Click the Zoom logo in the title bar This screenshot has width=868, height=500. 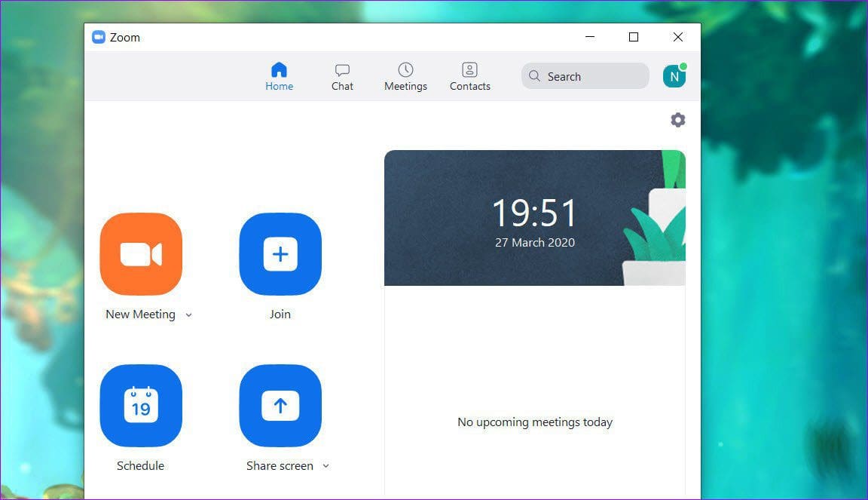pos(99,37)
